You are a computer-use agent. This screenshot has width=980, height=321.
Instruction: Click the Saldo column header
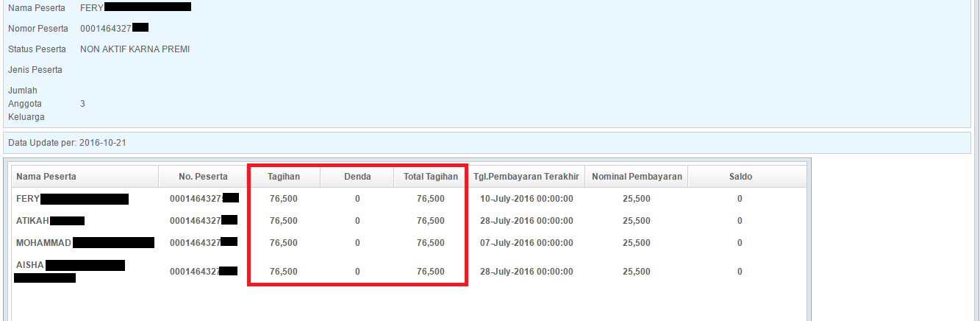(x=740, y=177)
